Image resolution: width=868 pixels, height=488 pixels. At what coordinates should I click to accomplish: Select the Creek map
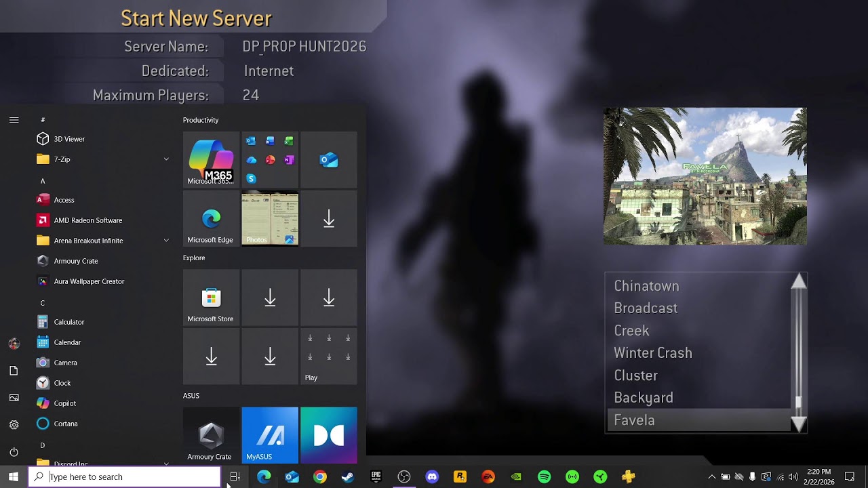631,331
